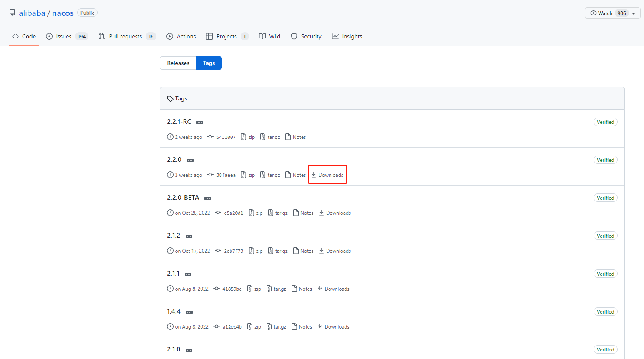Expand the ellipsis next to 2.1.0
The width and height of the screenshot is (644, 359).
[x=189, y=350]
